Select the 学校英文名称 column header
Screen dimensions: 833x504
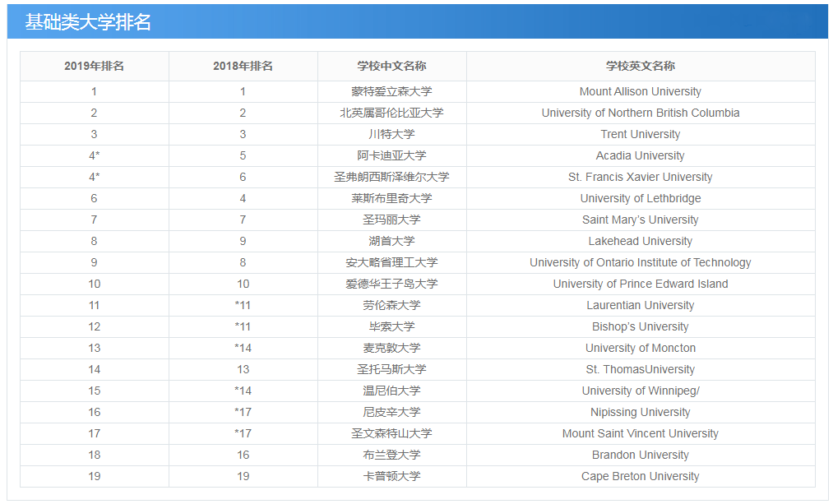tap(640, 66)
